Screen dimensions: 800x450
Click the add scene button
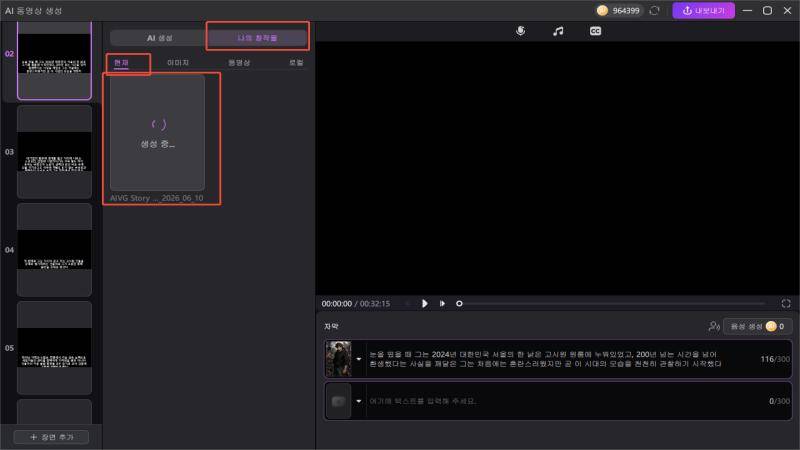[52, 437]
